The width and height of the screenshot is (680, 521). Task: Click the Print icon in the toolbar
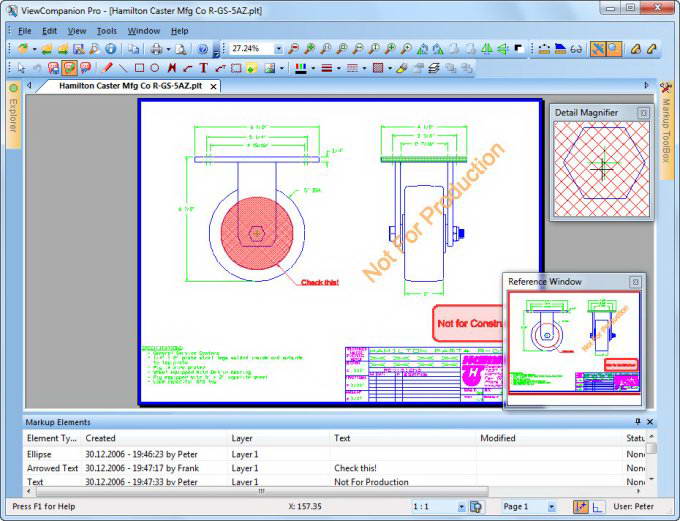pyautogui.click(x=156, y=49)
